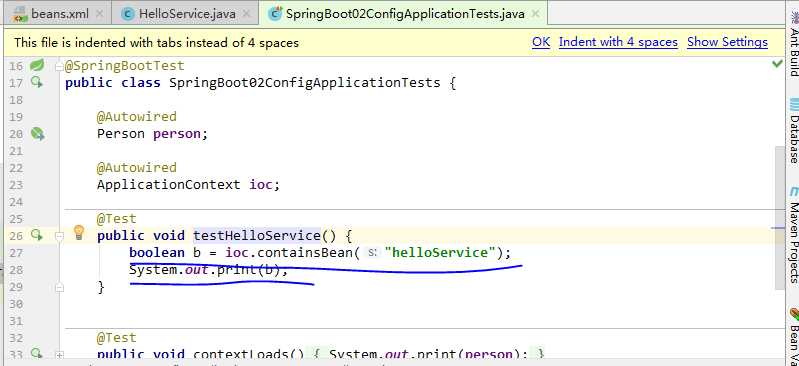Click line number 18 in the gutter
Viewport: 799px width, 366px height.
coord(16,99)
